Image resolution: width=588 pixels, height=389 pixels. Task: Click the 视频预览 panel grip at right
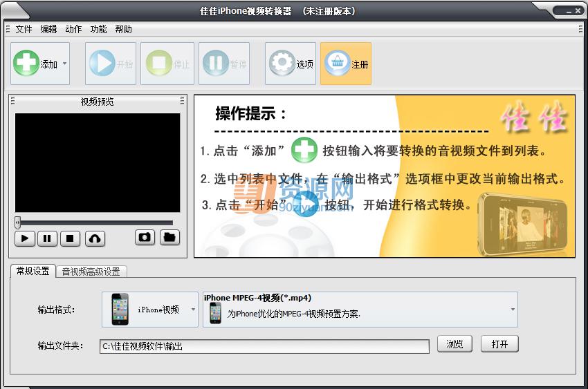182,101
